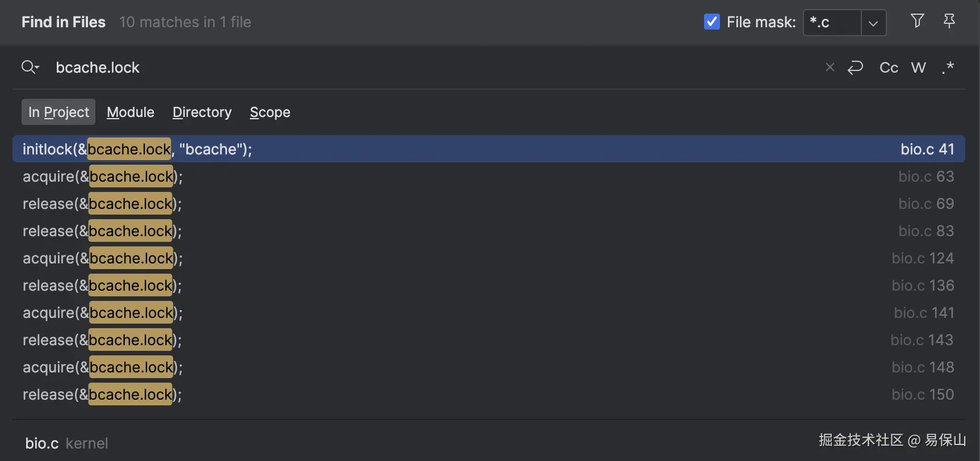Toggle Words (W) match option

[x=918, y=68]
